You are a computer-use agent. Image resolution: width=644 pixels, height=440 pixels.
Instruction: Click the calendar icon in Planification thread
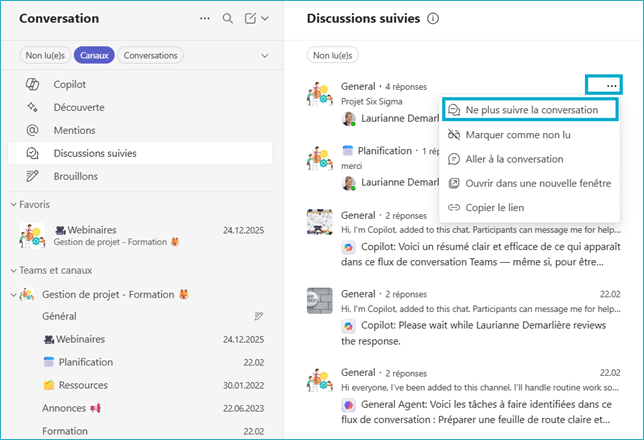pos(347,151)
